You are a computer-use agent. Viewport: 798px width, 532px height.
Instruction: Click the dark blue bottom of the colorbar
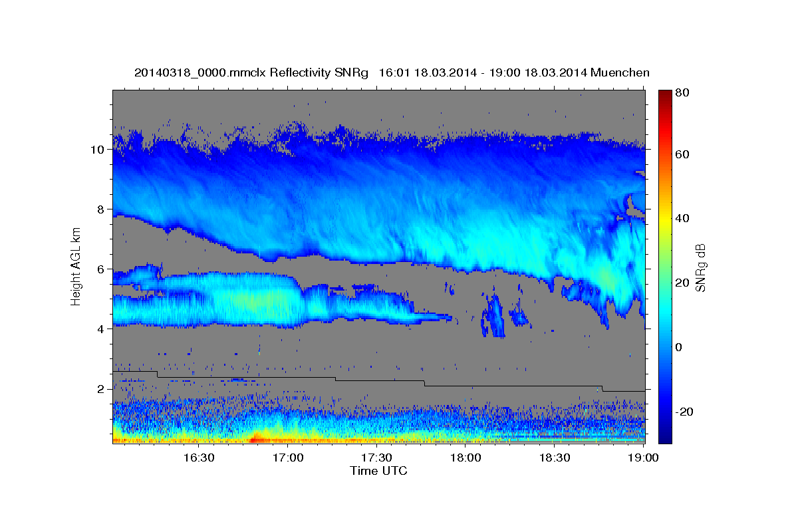665,438
